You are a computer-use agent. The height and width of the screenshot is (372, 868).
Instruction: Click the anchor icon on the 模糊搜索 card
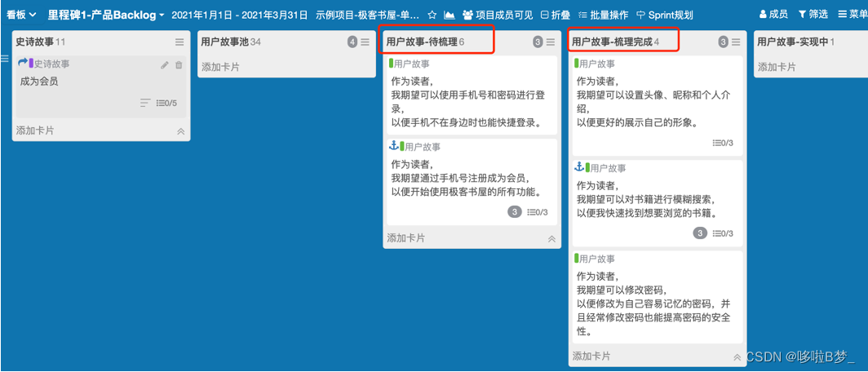[579, 166]
